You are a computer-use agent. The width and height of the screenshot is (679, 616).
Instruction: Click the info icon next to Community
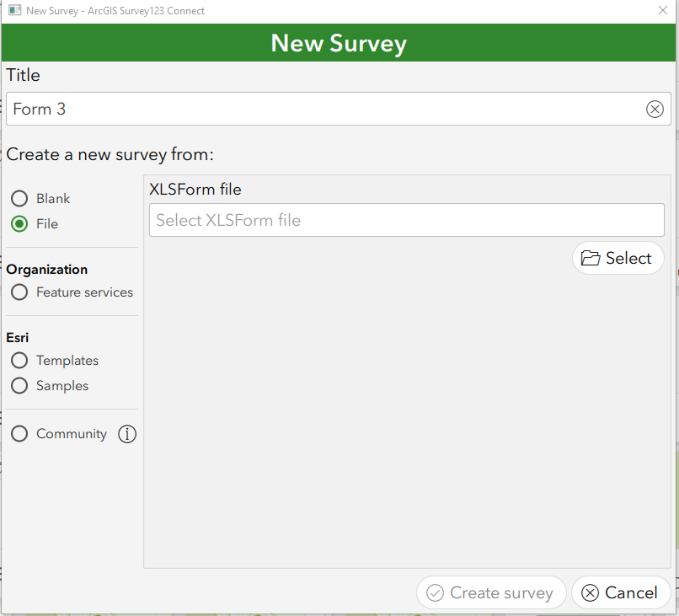pos(127,434)
